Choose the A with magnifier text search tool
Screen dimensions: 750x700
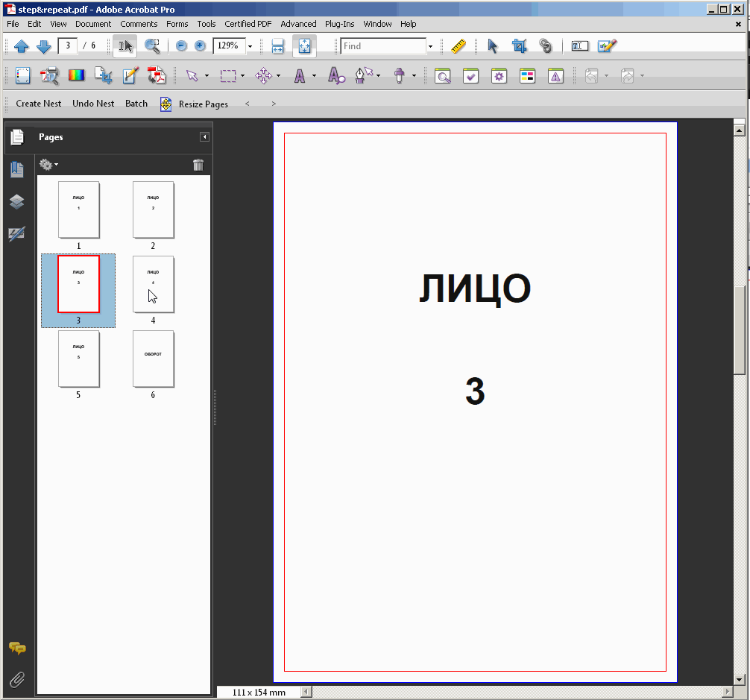tap(336, 75)
